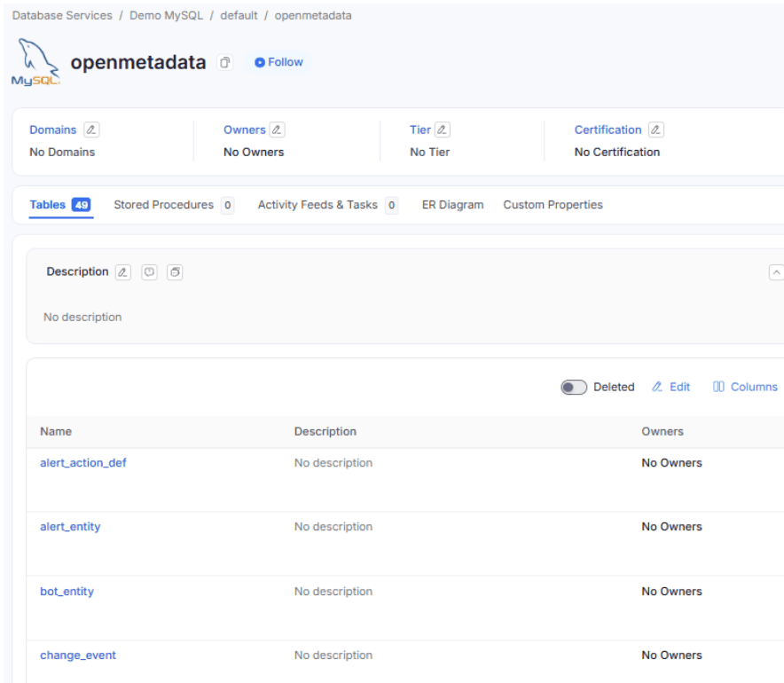Image resolution: width=784 pixels, height=683 pixels.
Task: Open Tier editor via pencil icon
Action: click(442, 130)
